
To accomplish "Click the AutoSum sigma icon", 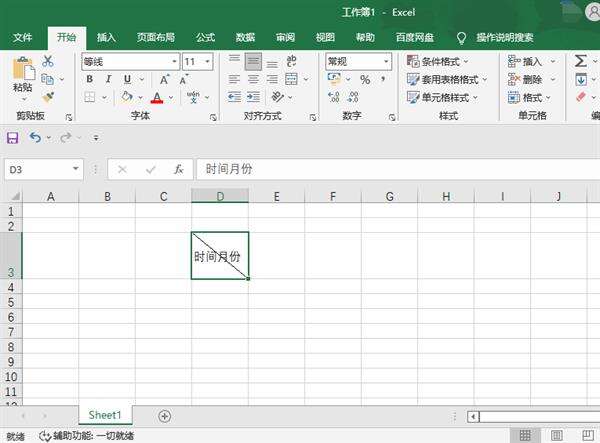I will [x=581, y=61].
